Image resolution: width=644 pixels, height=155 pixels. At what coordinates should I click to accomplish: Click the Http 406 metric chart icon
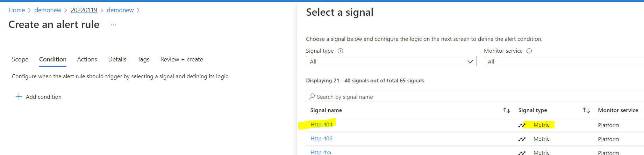(522, 139)
